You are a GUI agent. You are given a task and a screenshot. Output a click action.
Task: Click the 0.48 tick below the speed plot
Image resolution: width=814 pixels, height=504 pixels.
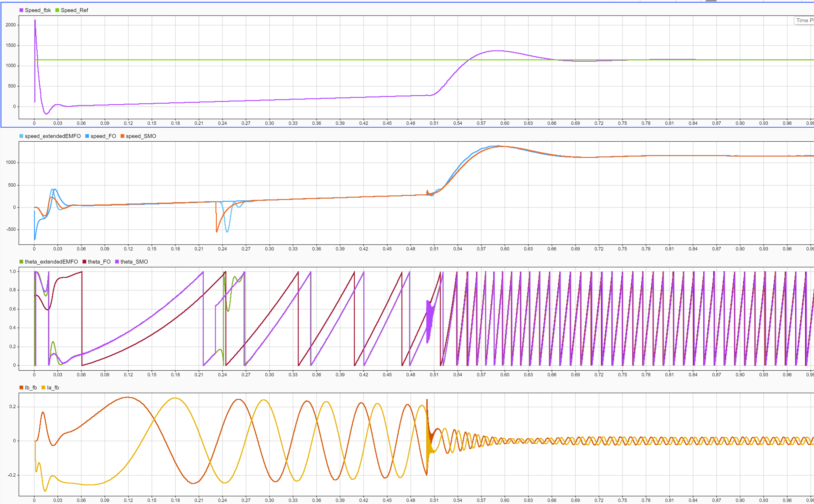(x=410, y=123)
